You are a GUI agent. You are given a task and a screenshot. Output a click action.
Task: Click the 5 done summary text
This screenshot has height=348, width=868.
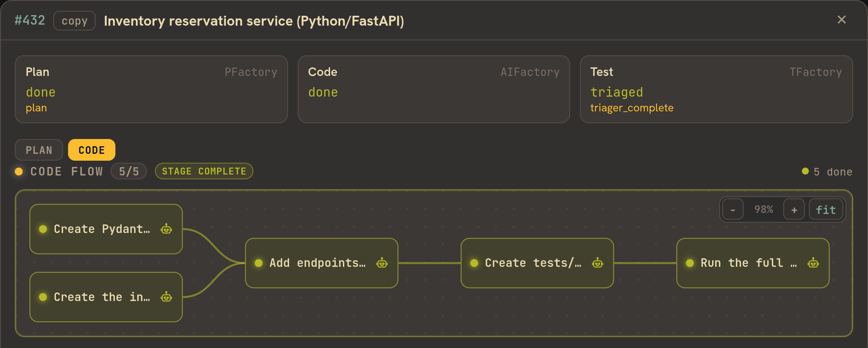(832, 172)
